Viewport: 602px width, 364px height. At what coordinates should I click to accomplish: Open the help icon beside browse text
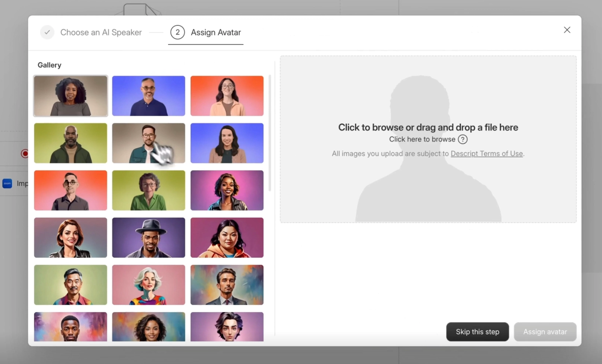pyautogui.click(x=462, y=139)
